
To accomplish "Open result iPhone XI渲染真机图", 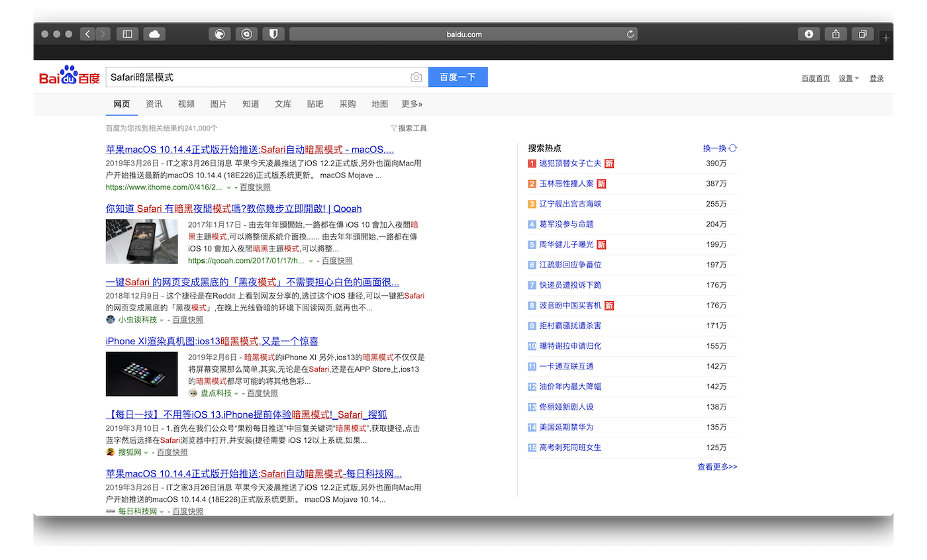I will pyautogui.click(x=212, y=341).
